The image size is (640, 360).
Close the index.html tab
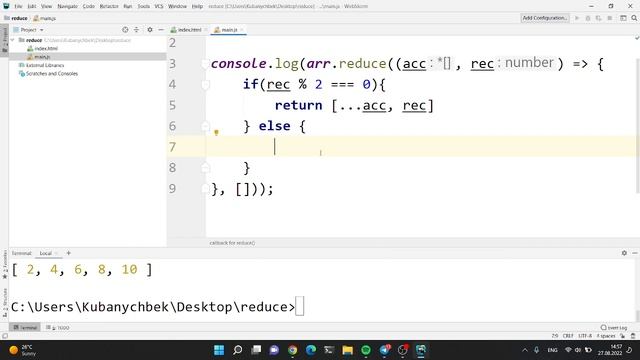coord(206,30)
